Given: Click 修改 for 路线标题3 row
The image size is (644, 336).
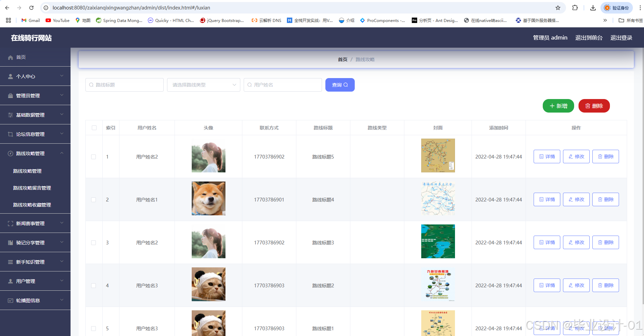Looking at the screenshot, I should point(576,242).
